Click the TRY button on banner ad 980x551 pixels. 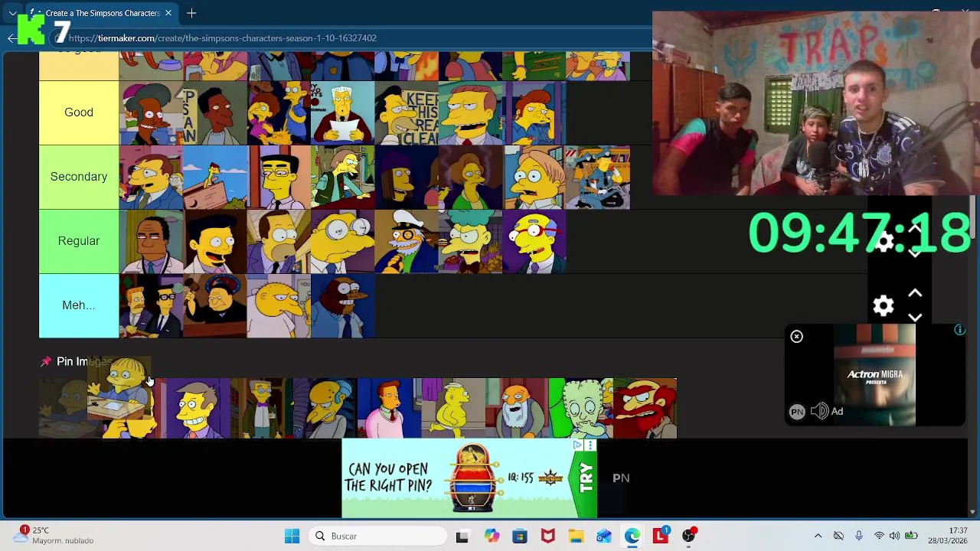pos(587,478)
